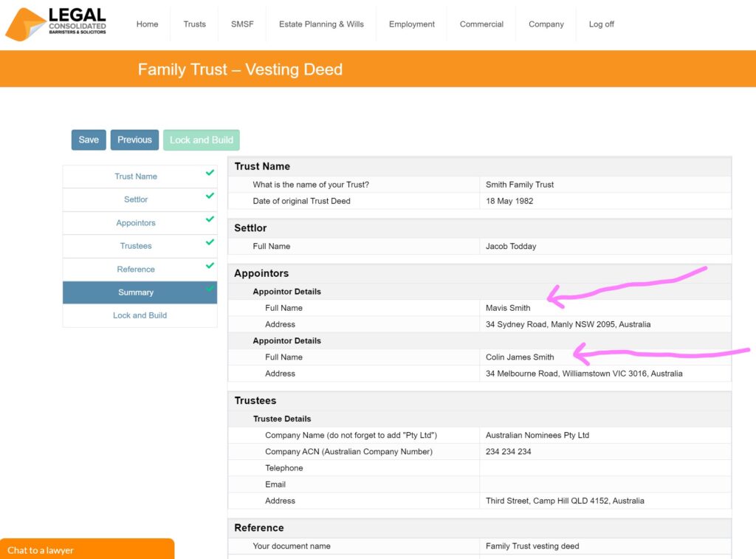The image size is (756, 559).
Task: Open the SMSF navigation item
Action: 241,24
